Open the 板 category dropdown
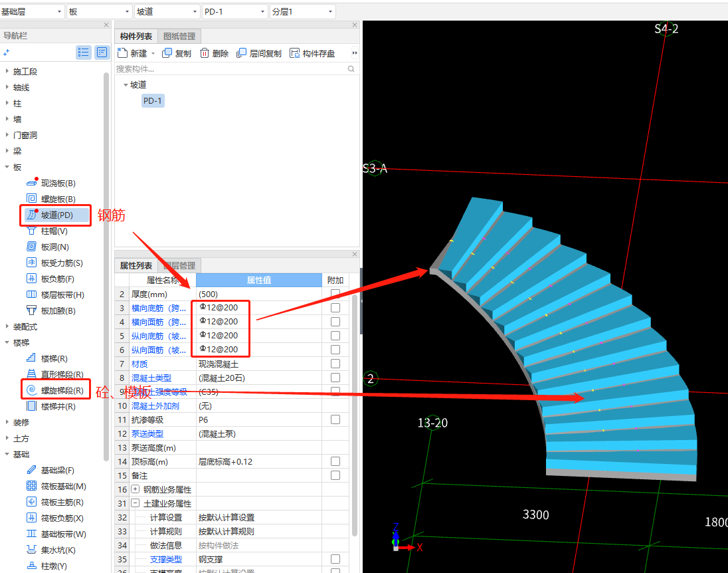 (99, 11)
